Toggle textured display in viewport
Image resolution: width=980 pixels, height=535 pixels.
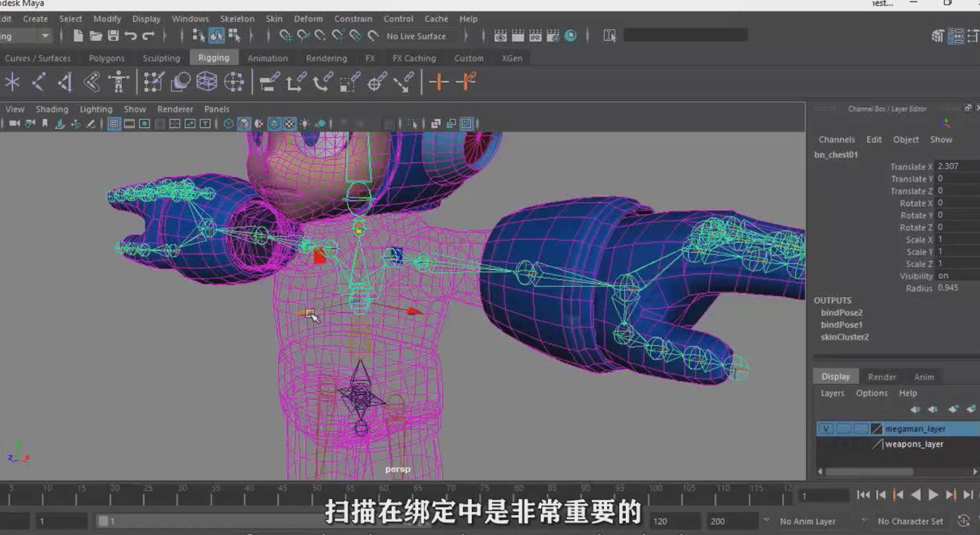point(290,123)
